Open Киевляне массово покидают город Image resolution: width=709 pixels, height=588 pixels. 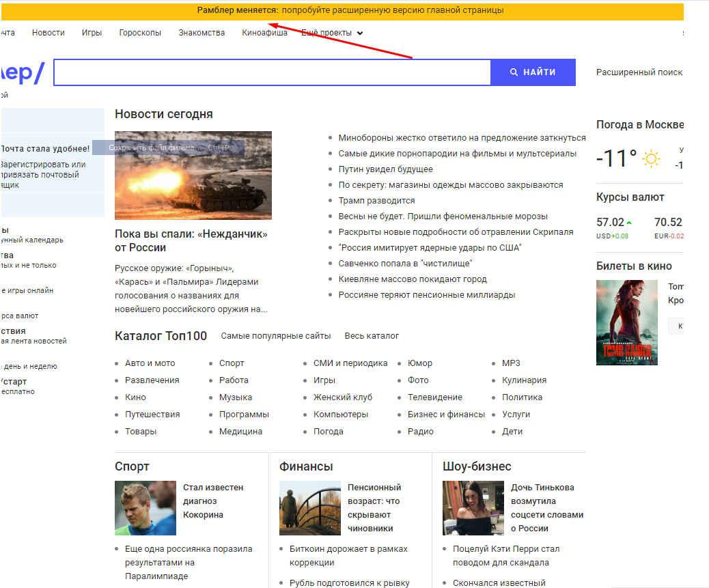(x=413, y=279)
